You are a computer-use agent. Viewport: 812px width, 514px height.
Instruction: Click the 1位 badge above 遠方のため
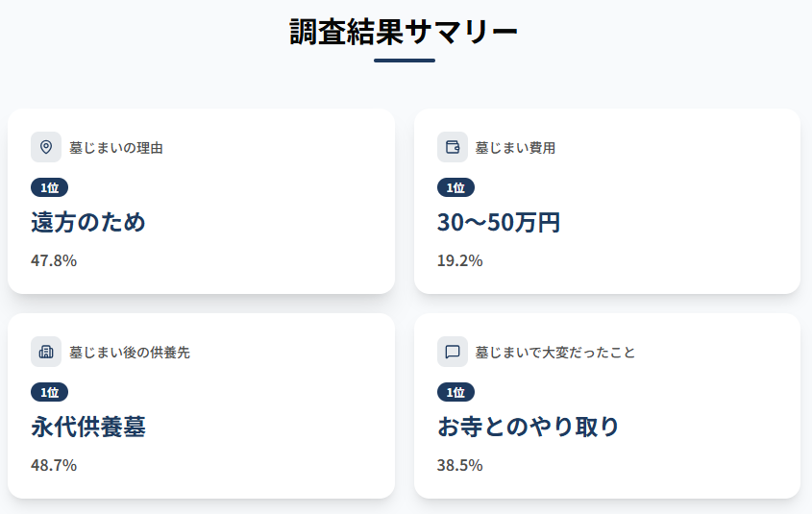click(x=50, y=187)
